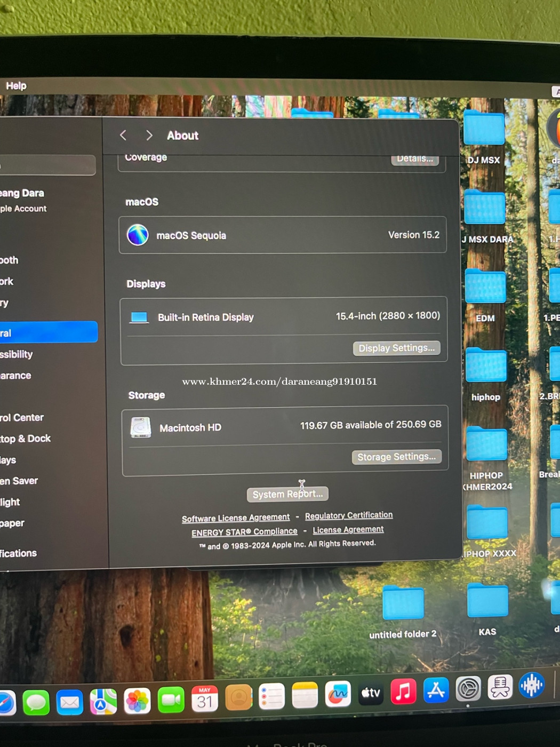Open the Help menu in menu bar
560x747 pixels.
click(16, 85)
